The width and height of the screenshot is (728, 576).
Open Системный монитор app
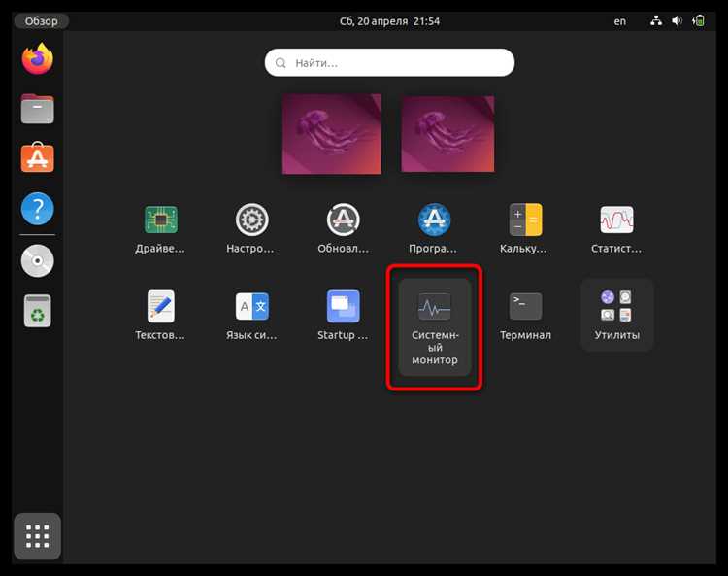click(x=435, y=327)
